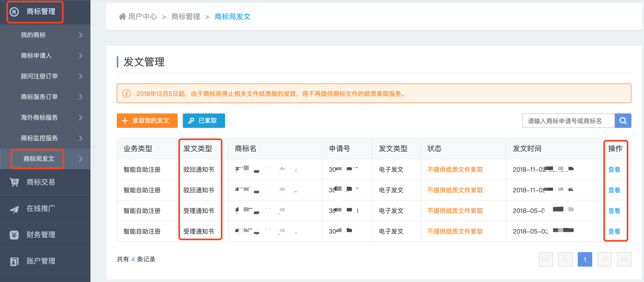The image size is (644, 282).
Task: Open 财务管理 main menu section
Action: tap(45, 235)
